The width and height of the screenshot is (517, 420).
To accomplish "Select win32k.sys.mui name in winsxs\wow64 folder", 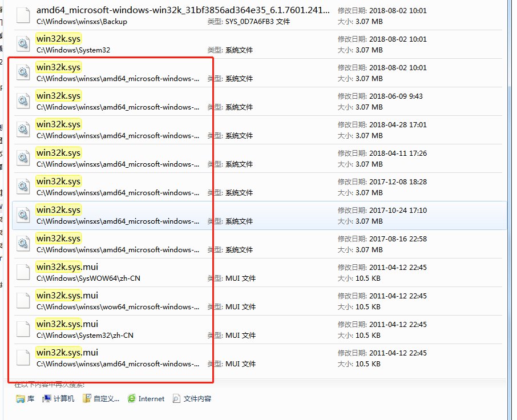I will point(67,296).
